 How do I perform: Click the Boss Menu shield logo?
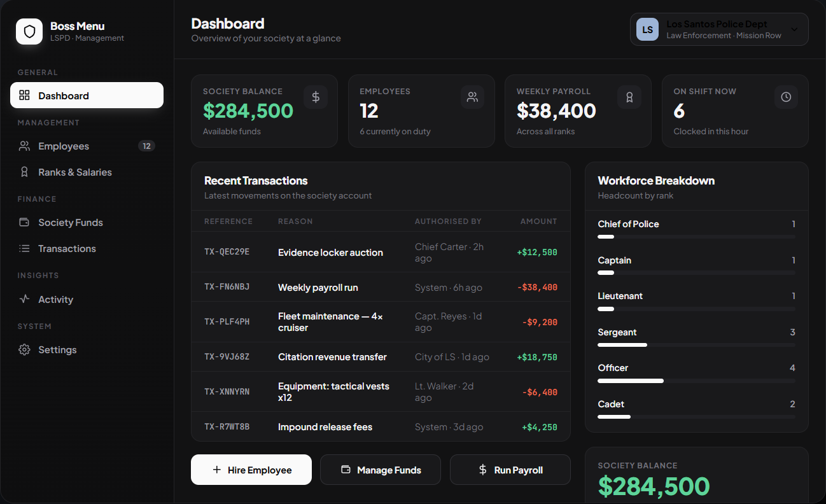(x=29, y=31)
